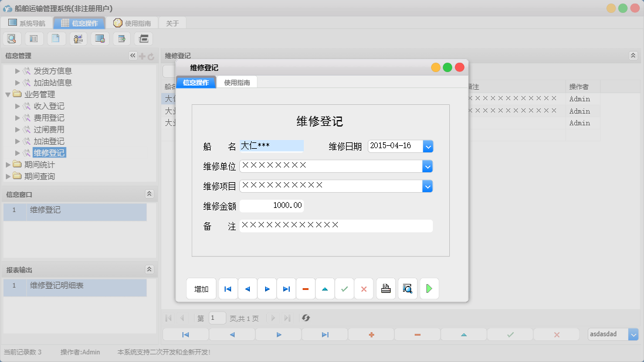Open print preview in the 维修登记 dialog
Image resolution: width=644 pixels, height=362 pixels.
coord(407,288)
